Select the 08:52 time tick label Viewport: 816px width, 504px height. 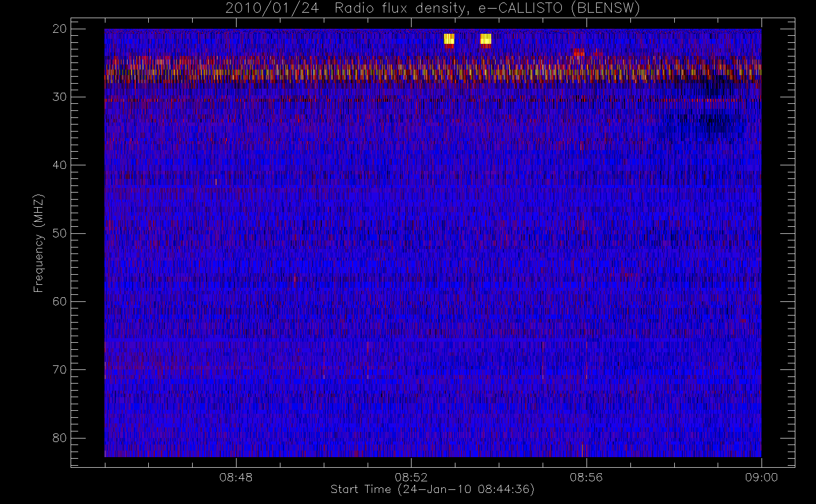[x=411, y=477]
